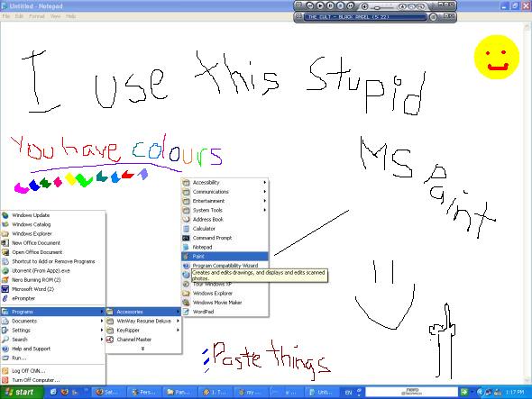The height and width of the screenshot is (399, 532).
Task: Click the start button
Action: (22, 392)
